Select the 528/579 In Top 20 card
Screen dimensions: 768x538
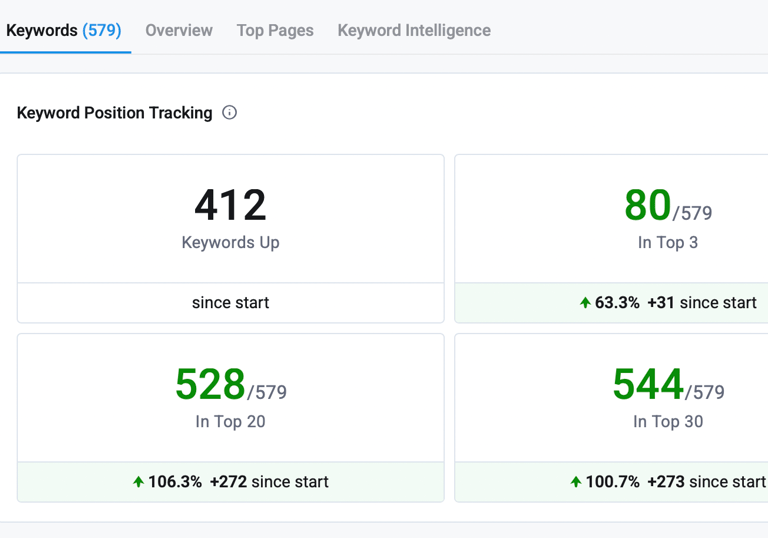click(x=231, y=418)
